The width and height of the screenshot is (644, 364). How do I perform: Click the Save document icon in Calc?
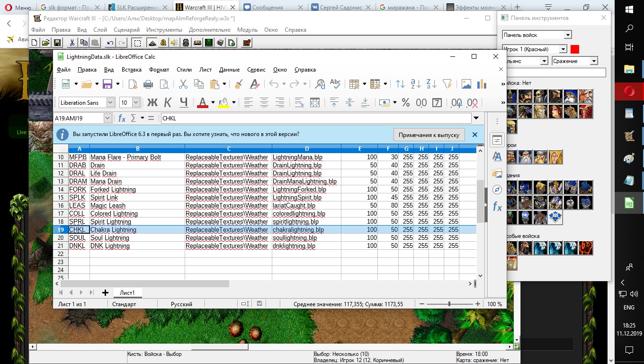pos(107,84)
